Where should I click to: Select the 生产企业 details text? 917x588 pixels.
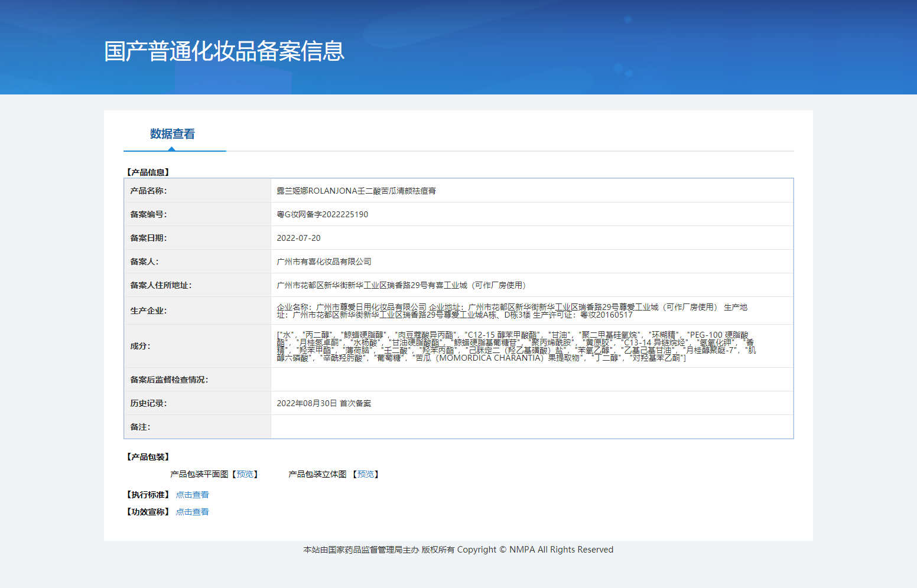pyautogui.click(x=512, y=311)
